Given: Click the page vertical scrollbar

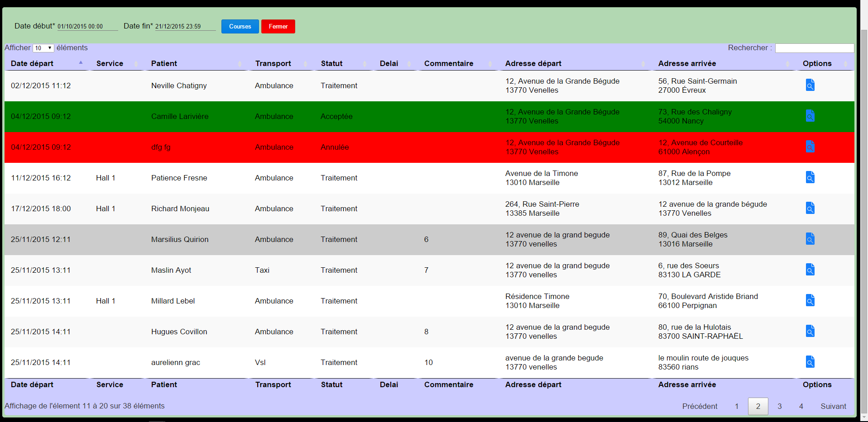Looking at the screenshot, I should pos(864,222).
